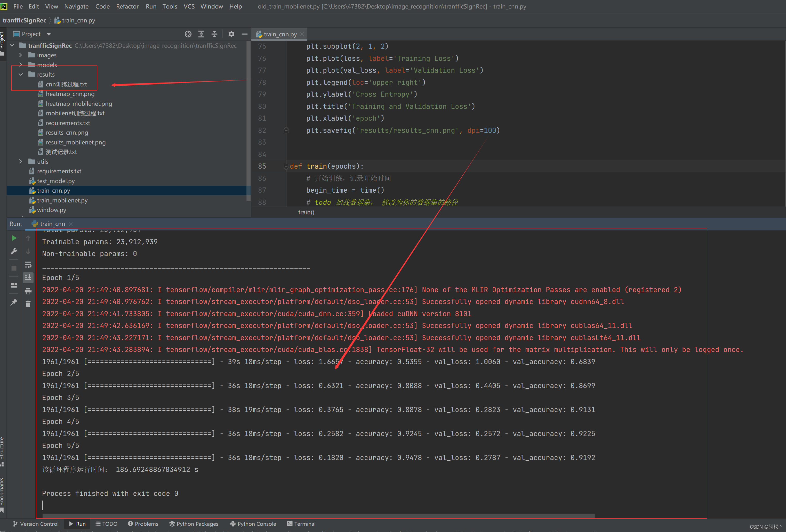786x532 pixels.
Task: Open the project panel gear options
Action: (231, 34)
